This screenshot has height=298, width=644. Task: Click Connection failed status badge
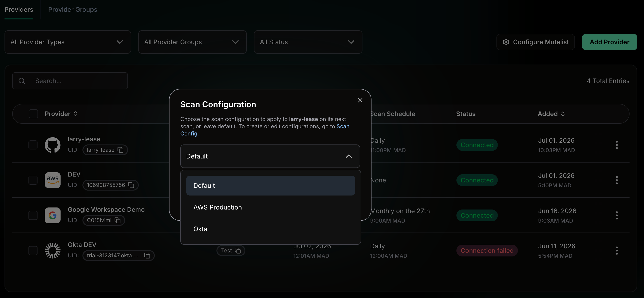(487, 251)
